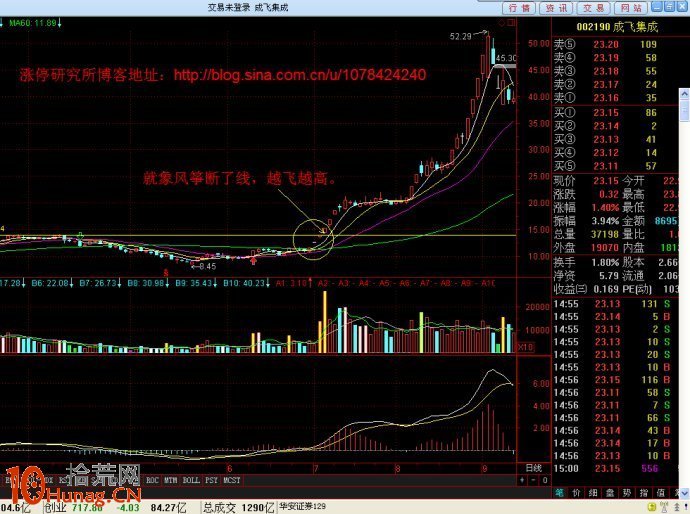The height and width of the screenshot is (514, 690).
Task: Click the 52.29 high price label on chart
Action: 460,36
